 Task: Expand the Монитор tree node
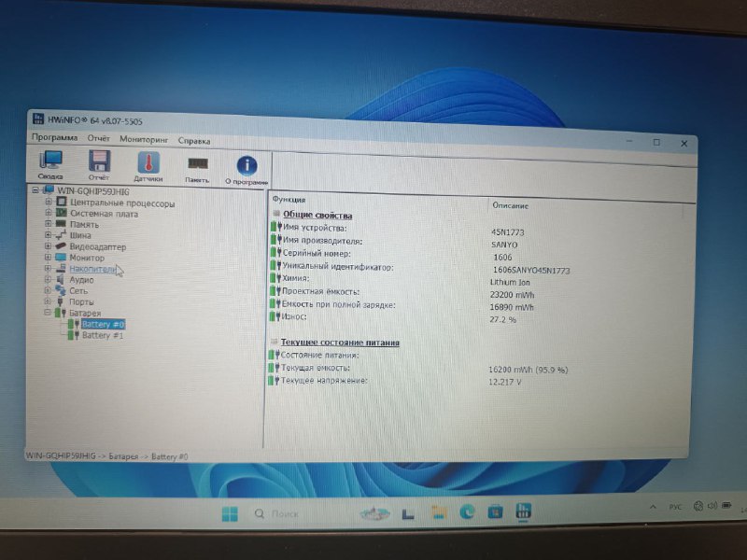(49, 258)
